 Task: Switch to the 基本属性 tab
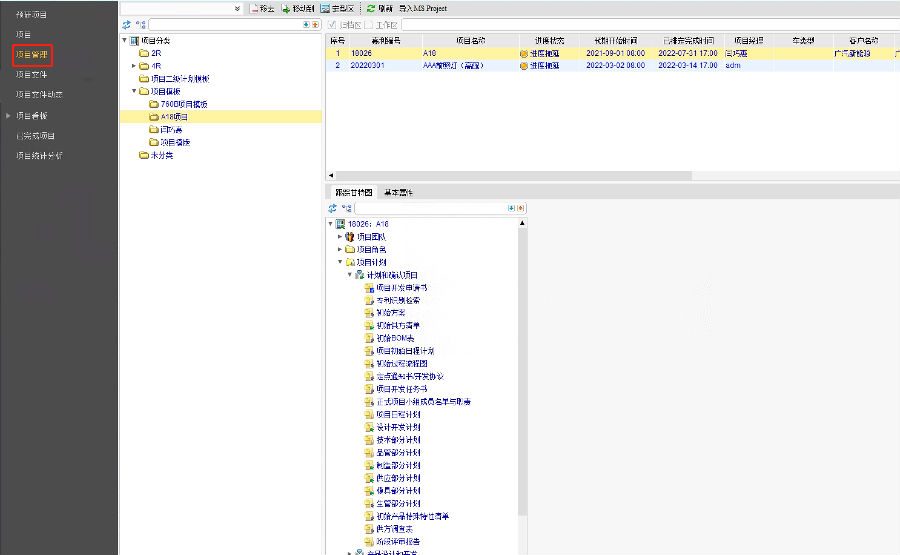click(398, 192)
